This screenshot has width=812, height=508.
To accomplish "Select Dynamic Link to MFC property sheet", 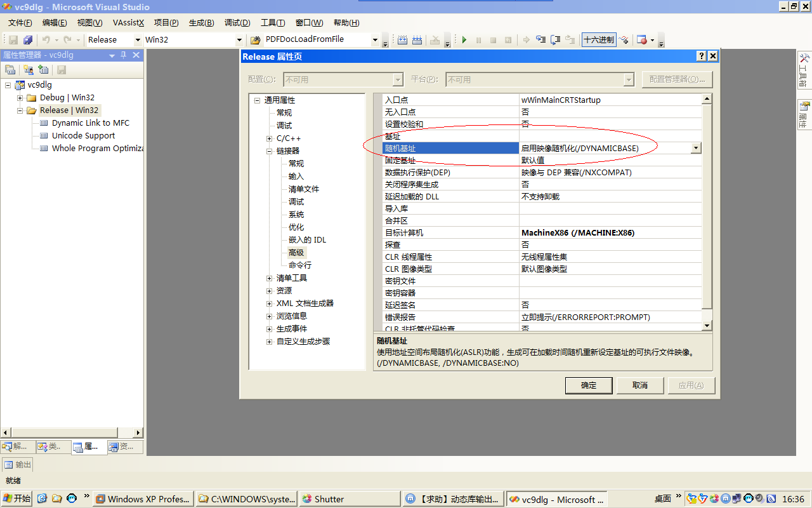I will point(91,123).
